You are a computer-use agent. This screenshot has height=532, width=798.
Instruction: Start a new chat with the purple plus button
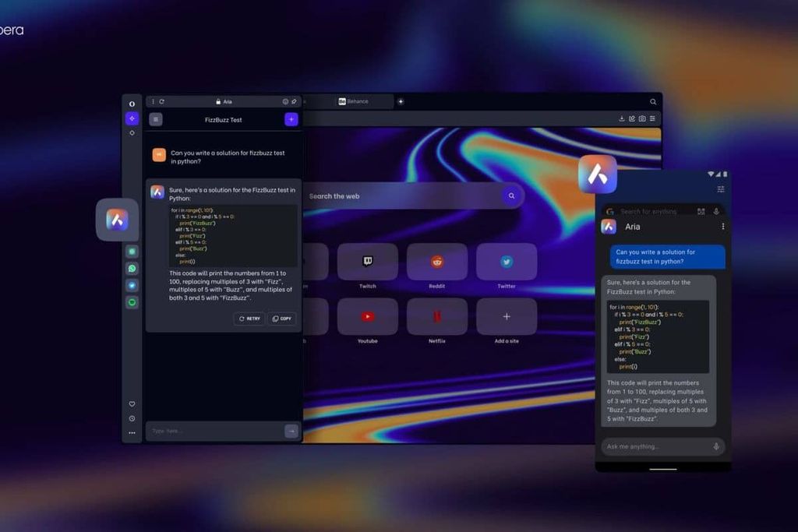(291, 119)
